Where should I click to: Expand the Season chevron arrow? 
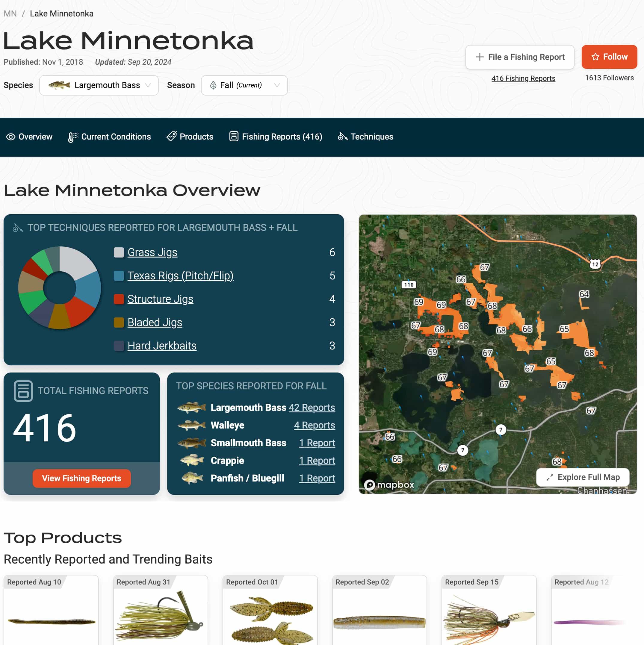click(277, 85)
